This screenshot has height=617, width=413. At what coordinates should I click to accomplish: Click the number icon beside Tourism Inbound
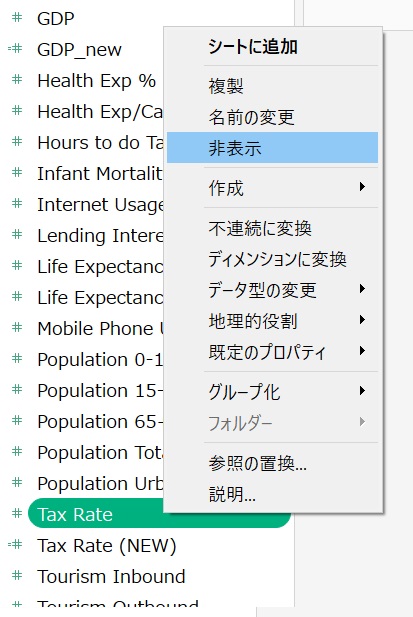(17, 576)
